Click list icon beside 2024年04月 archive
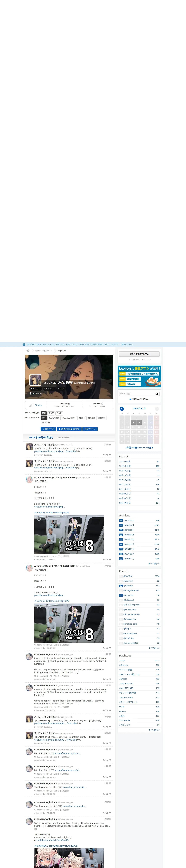186x868 pixels. pyautogui.click(x=121, y=535)
